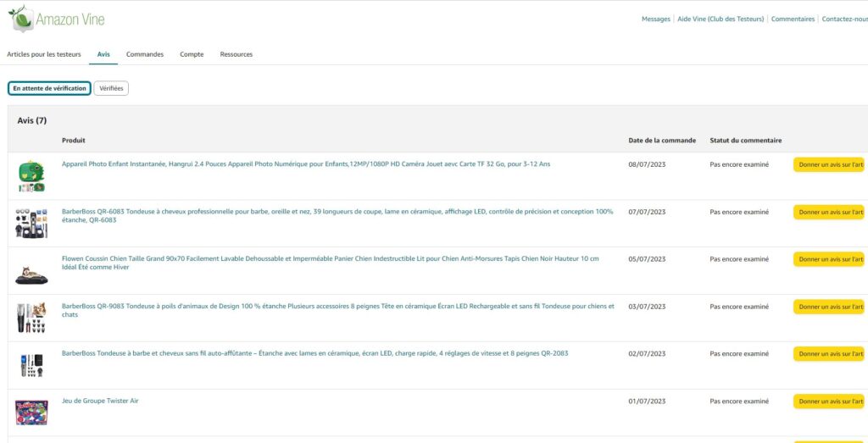Review the Appareil Photo Enfant item
Viewport: 868px width, 443px height.
coord(829,165)
